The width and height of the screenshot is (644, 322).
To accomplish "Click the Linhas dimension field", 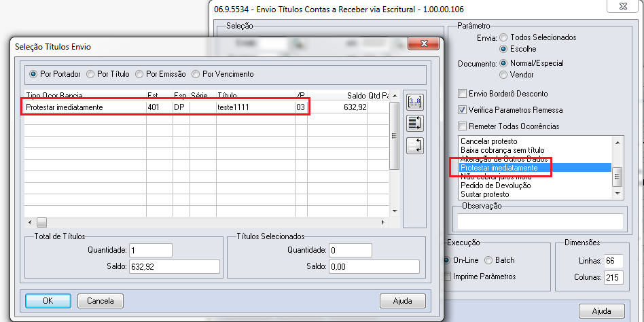I will point(613,261).
